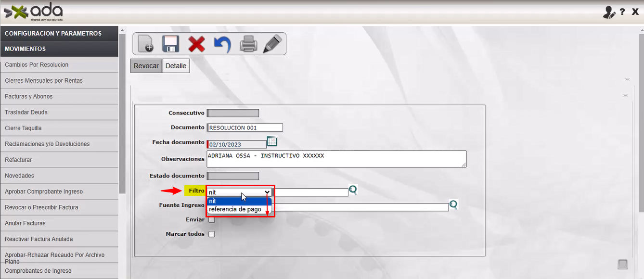
Task: Click the blue undo arrow icon
Action: point(222,44)
